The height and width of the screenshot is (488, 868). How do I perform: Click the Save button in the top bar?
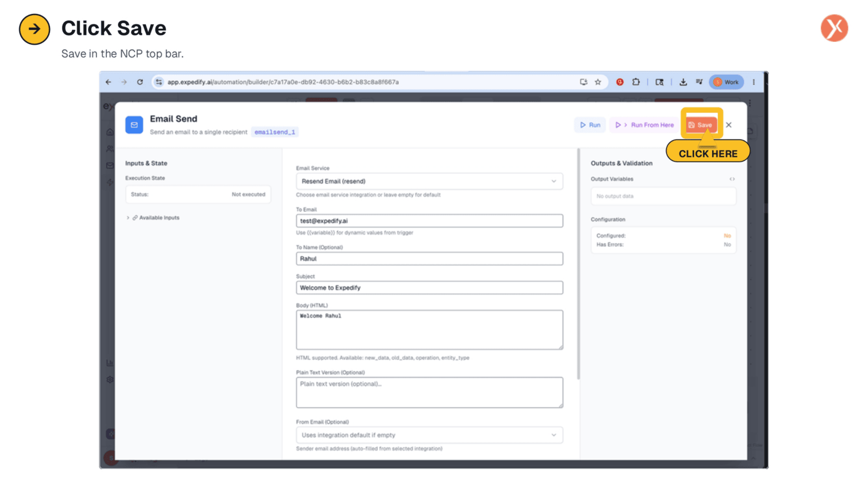(700, 125)
